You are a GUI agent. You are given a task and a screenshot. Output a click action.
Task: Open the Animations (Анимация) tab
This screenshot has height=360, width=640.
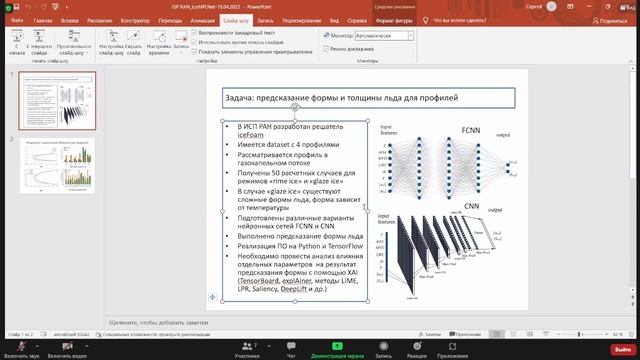point(202,20)
